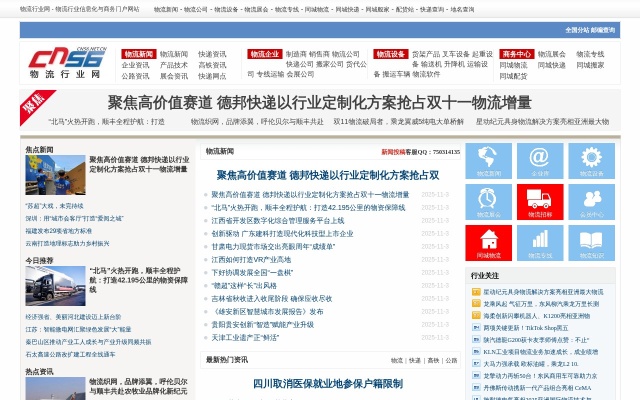Image resolution: width=640 pixels, height=400 pixels.
Task: Click the 焦点新闻 delivery worker thumbnail
Action: click(55, 174)
